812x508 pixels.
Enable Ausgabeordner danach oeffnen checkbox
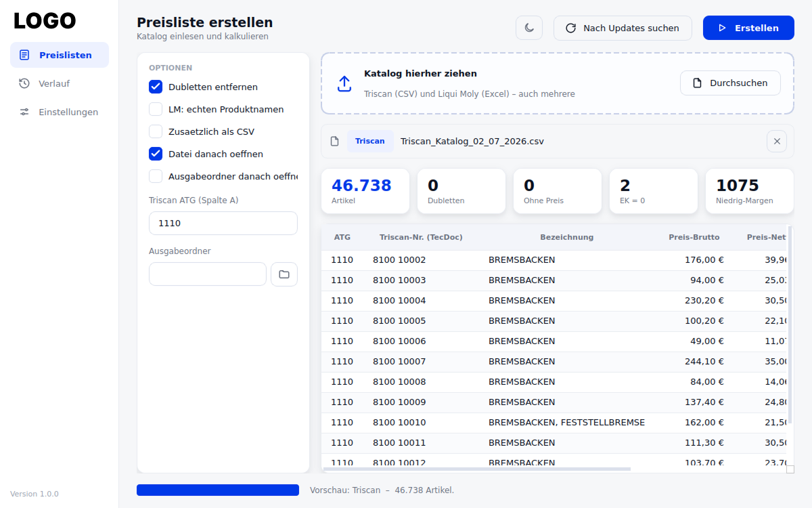tap(156, 176)
